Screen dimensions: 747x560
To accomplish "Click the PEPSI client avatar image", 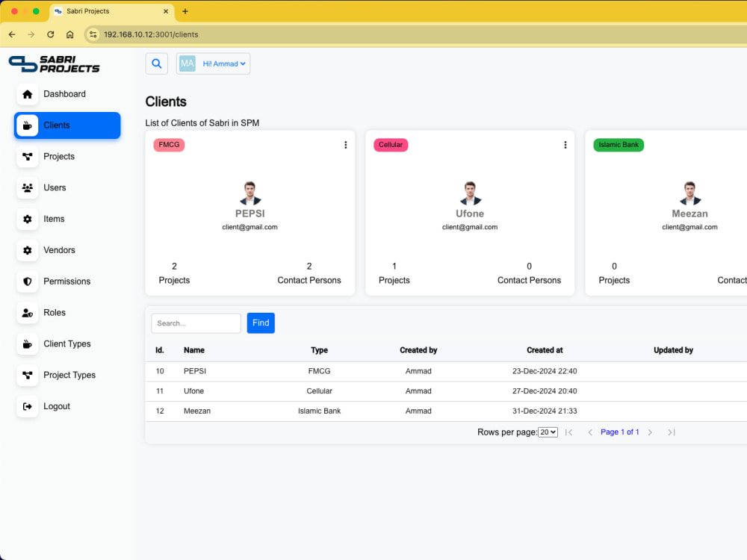I will tap(249, 193).
